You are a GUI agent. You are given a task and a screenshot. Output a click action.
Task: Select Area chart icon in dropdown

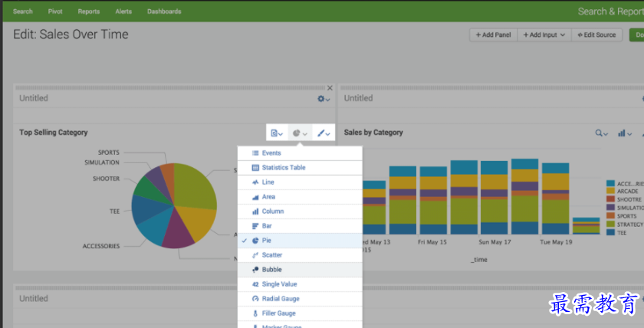[x=255, y=197]
